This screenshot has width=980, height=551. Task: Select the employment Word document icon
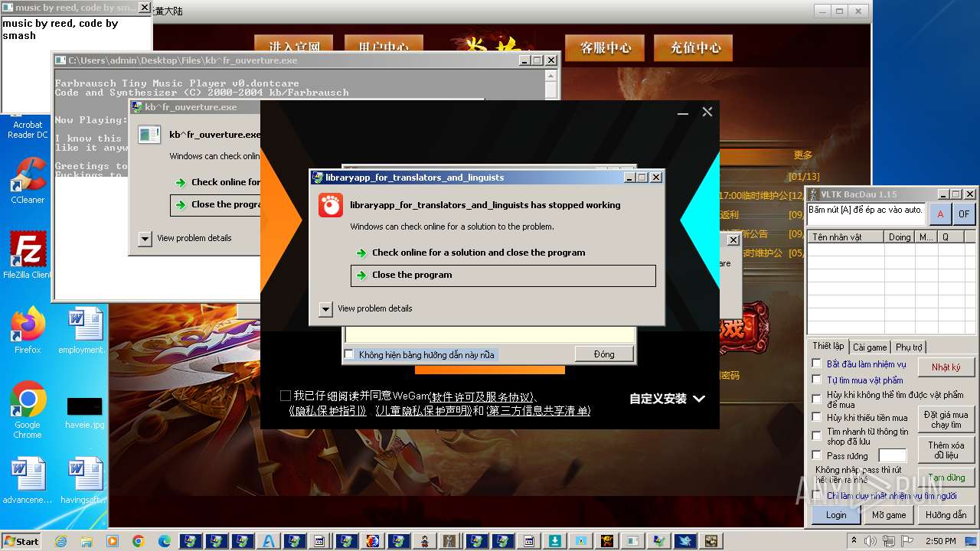[x=84, y=331]
